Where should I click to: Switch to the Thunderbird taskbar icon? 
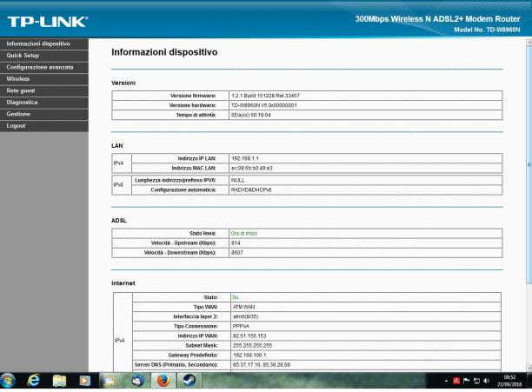click(137, 381)
